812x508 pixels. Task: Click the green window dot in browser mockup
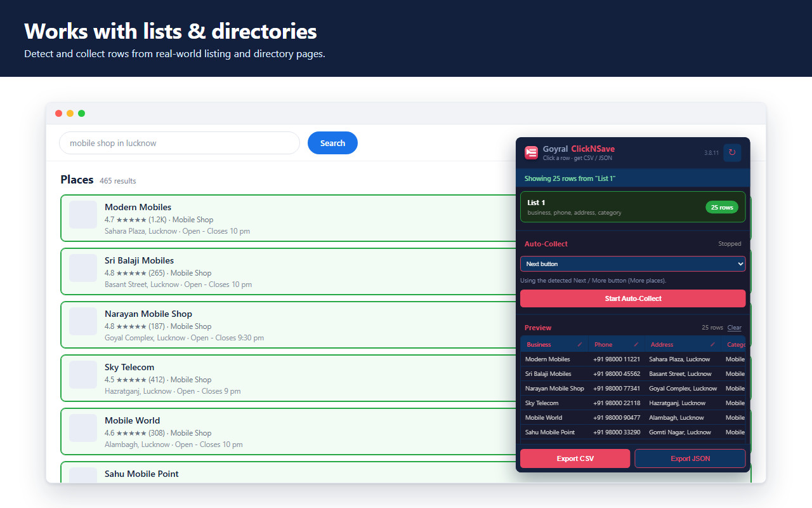click(81, 114)
